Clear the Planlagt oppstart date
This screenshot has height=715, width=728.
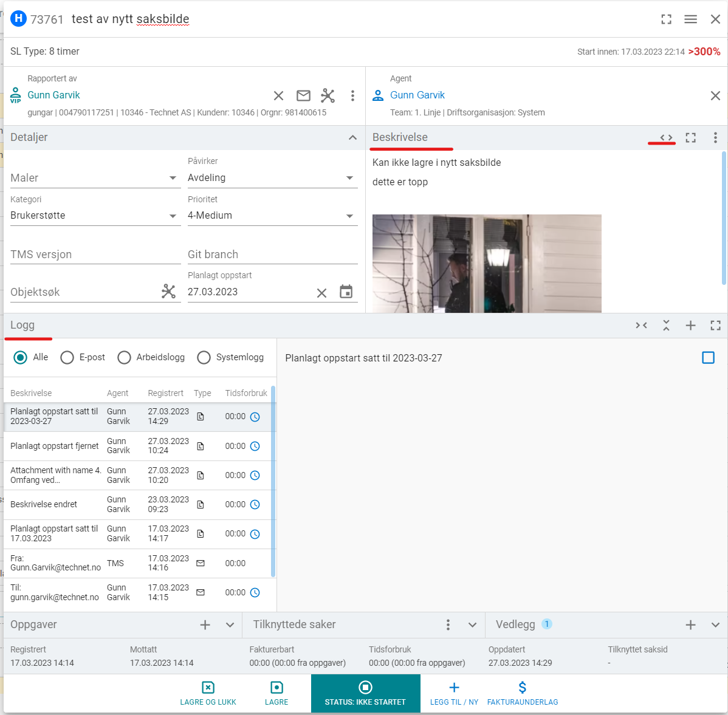[321, 293]
